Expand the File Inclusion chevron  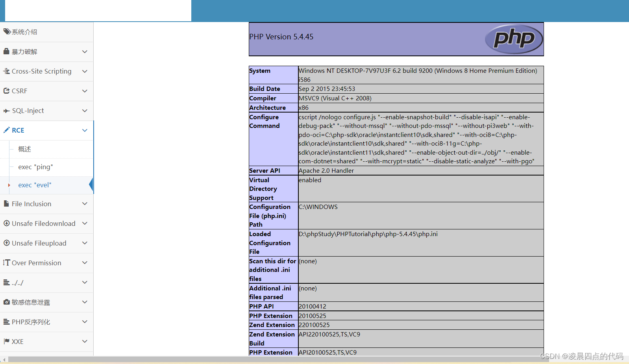[85, 203]
